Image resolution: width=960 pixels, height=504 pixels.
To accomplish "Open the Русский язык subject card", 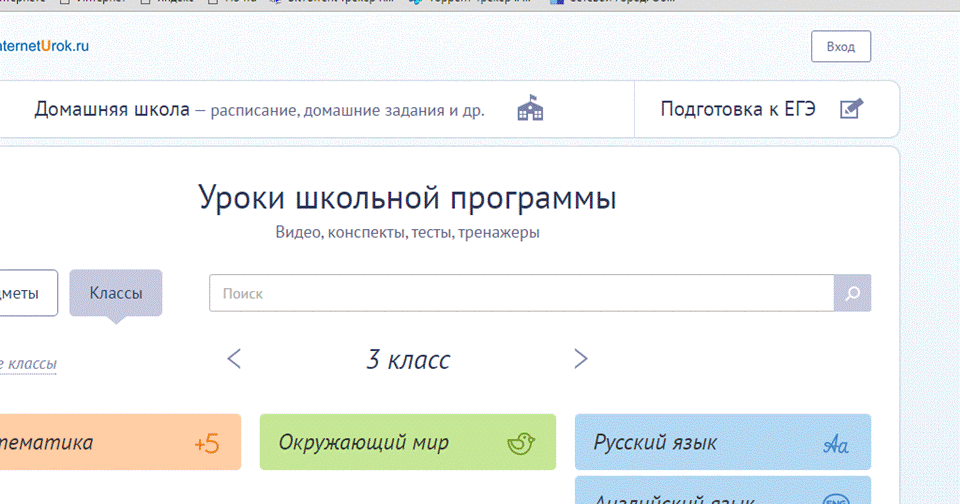I will pos(722,442).
